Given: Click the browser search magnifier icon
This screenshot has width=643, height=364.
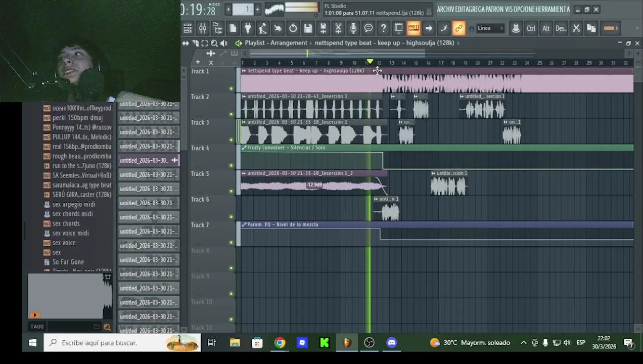Looking at the screenshot, I should pos(107,327).
